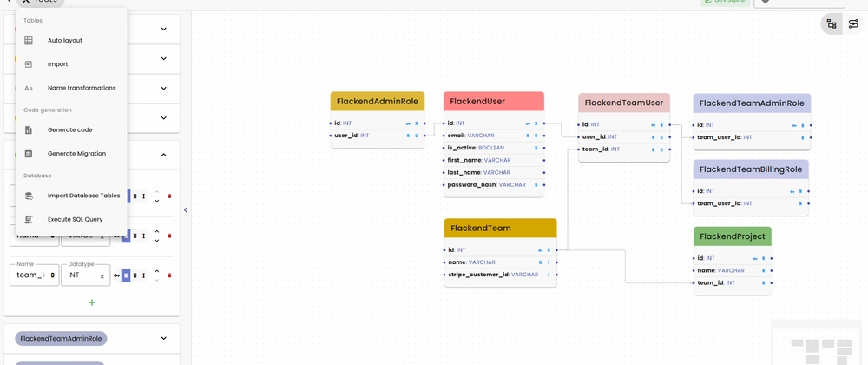Click team_user_id: INT in FlackendTeamBillingRole
The image size is (868, 365).
(751, 203)
